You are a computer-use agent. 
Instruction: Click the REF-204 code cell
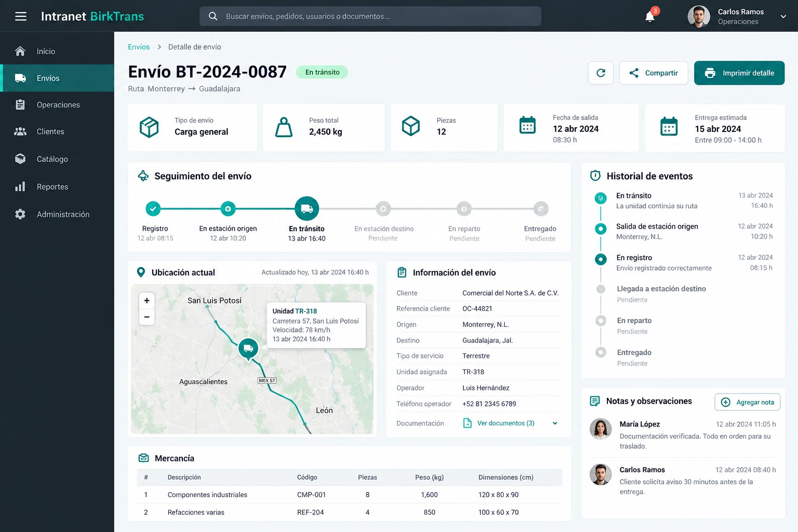[310, 512]
